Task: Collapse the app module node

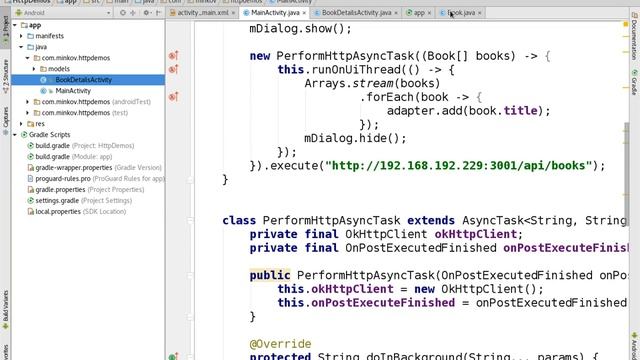Action: pyautogui.click(x=15, y=25)
